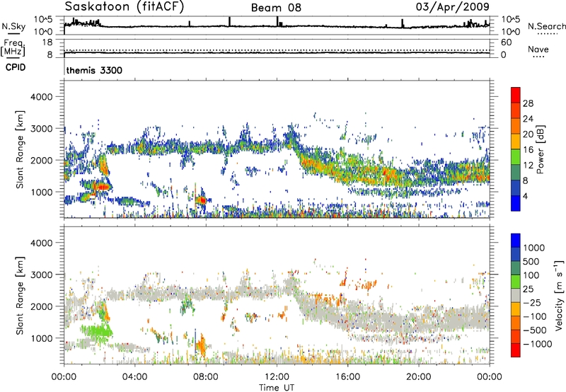Image resolution: width=566 pixels, height=392 pixels.
Task: Click the tall noise spike before 10:00
Action: pos(229,21)
